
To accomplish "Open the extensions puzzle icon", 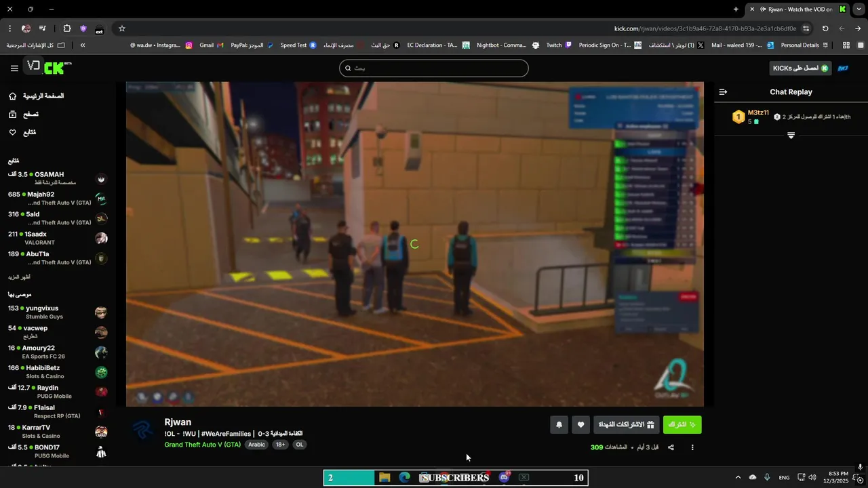I will coord(66,28).
